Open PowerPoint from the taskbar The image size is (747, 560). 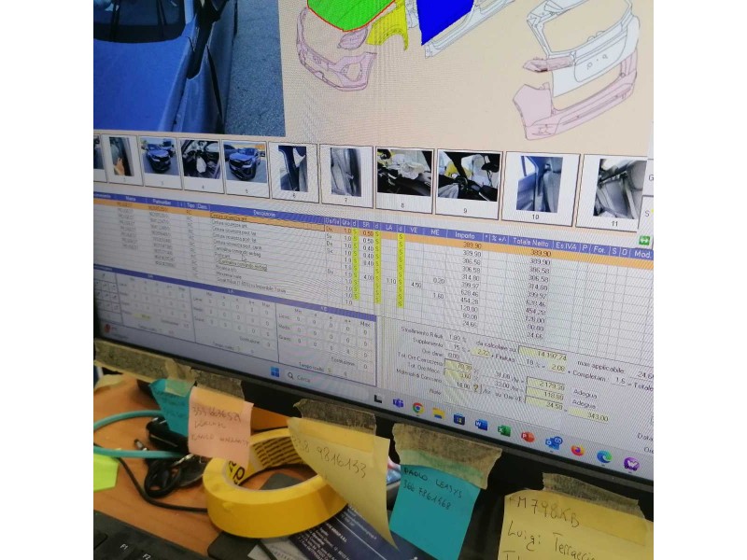[528, 436]
